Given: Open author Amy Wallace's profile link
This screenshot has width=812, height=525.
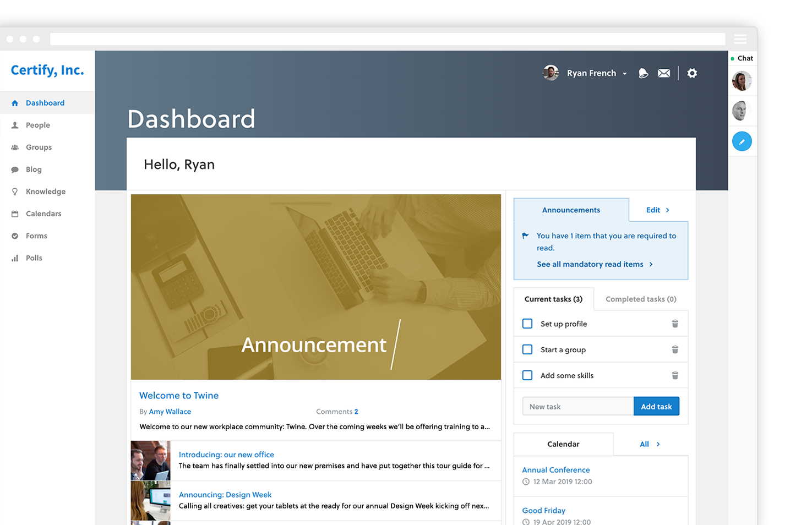Looking at the screenshot, I should [170, 411].
